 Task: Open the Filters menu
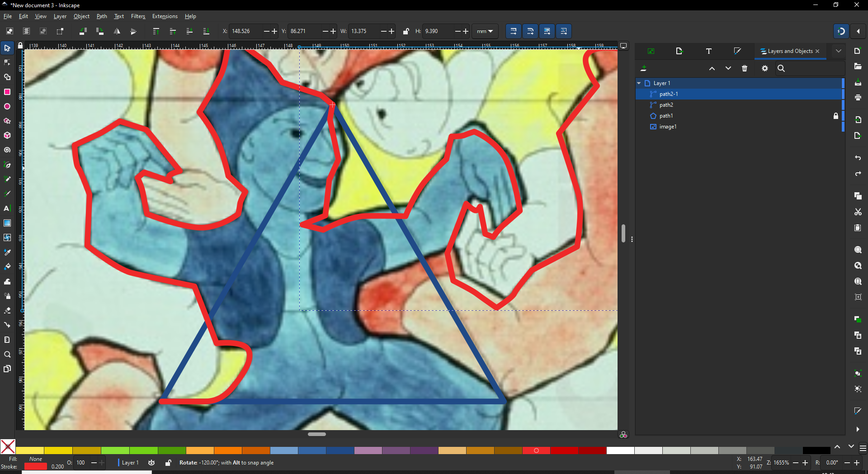(138, 16)
